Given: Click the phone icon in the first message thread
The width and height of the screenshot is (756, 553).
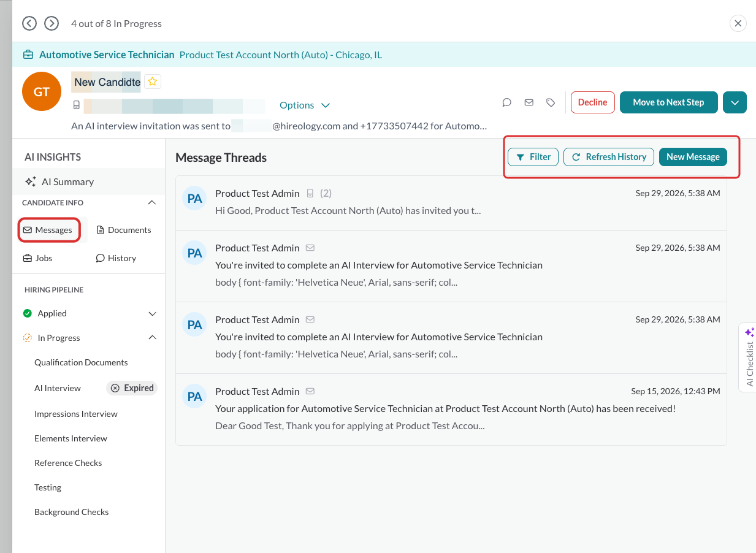Looking at the screenshot, I should tap(310, 193).
